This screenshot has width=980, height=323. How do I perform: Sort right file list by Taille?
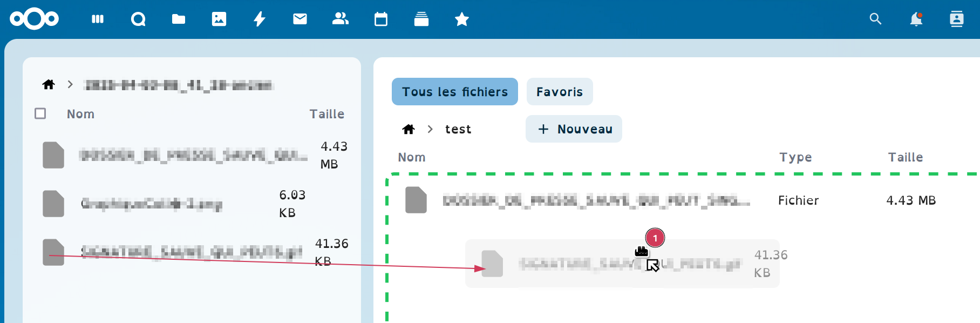[905, 157]
